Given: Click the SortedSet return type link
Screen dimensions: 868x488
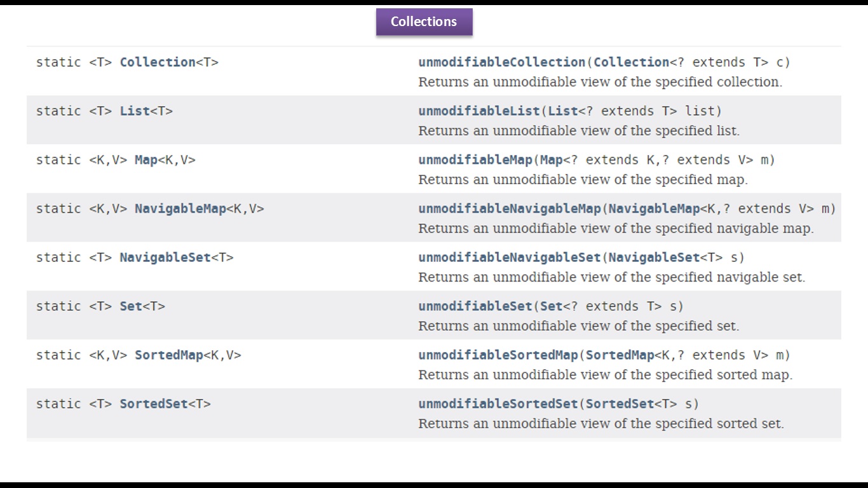Looking at the screenshot, I should point(154,404).
